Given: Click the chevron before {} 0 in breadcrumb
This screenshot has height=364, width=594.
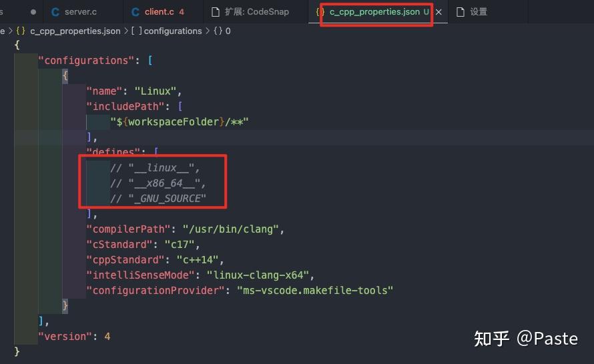Looking at the screenshot, I should tap(208, 31).
